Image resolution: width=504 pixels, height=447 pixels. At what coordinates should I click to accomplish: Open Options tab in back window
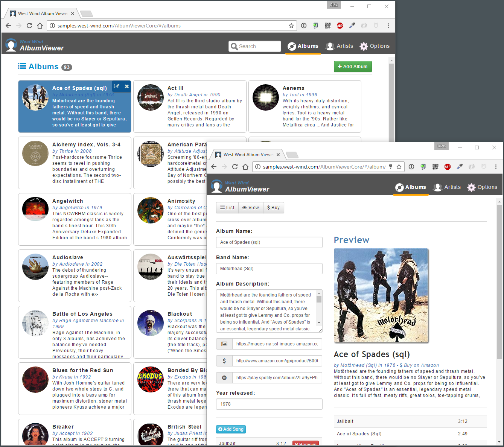(375, 46)
